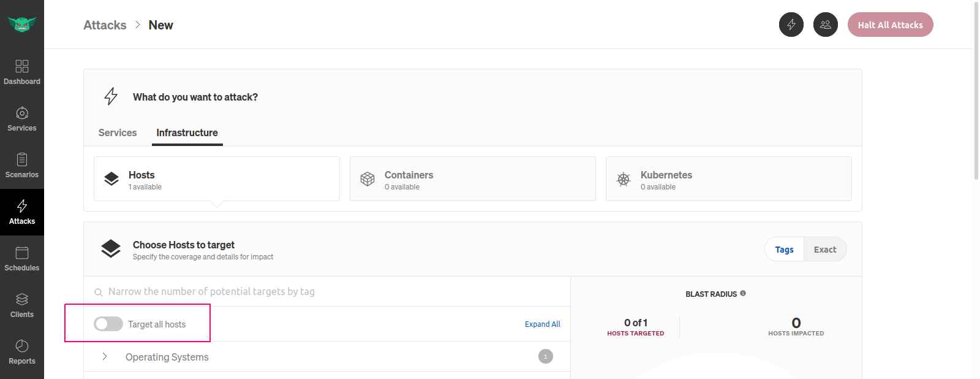This screenshot has width=980, height=379.
Task: Switch to the Services tab
Action: pos(118,132)
